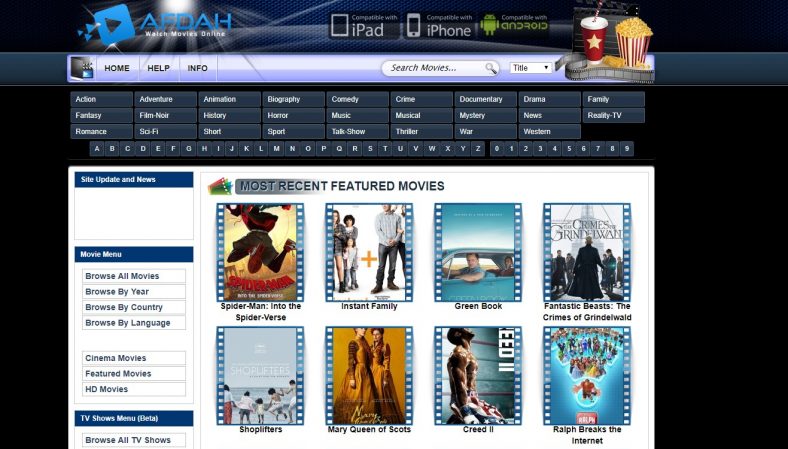Open the INFO menu item
This screenshot has width=788, height=449.
(x=198, y=68)
